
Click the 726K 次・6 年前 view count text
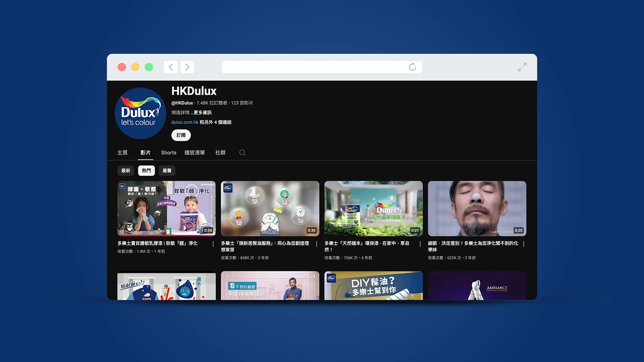coord(358,258)
